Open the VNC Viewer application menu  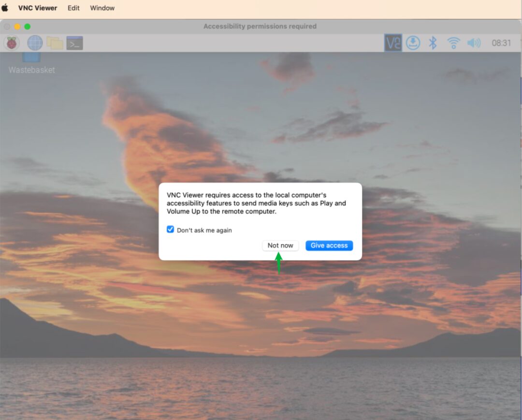[38, 8]
